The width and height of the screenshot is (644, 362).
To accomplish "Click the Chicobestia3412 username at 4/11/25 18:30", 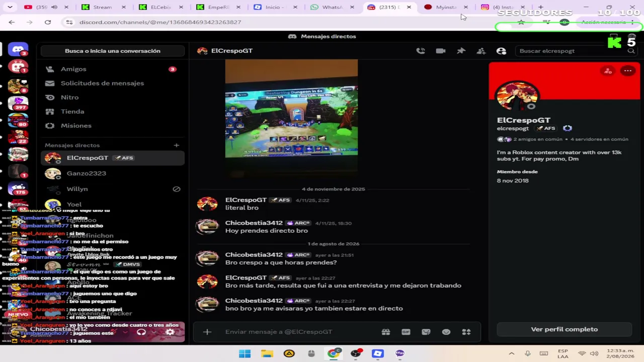I will point(254,223).
